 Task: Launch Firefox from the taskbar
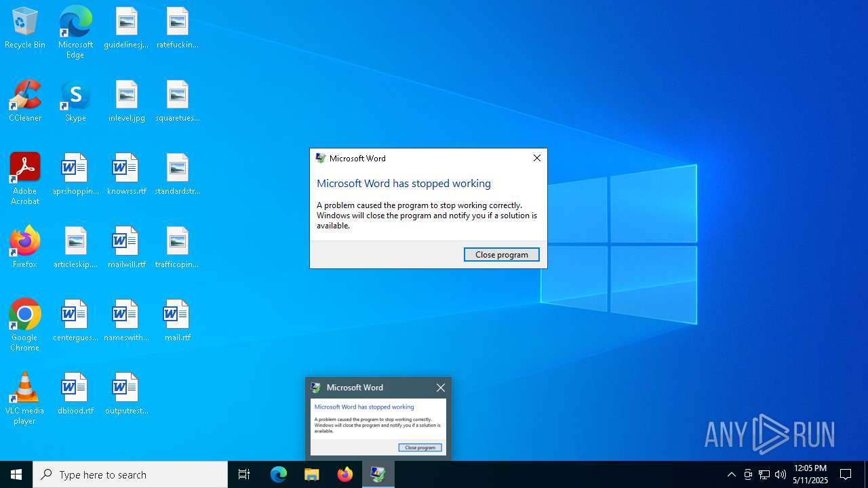pos(345,474)
